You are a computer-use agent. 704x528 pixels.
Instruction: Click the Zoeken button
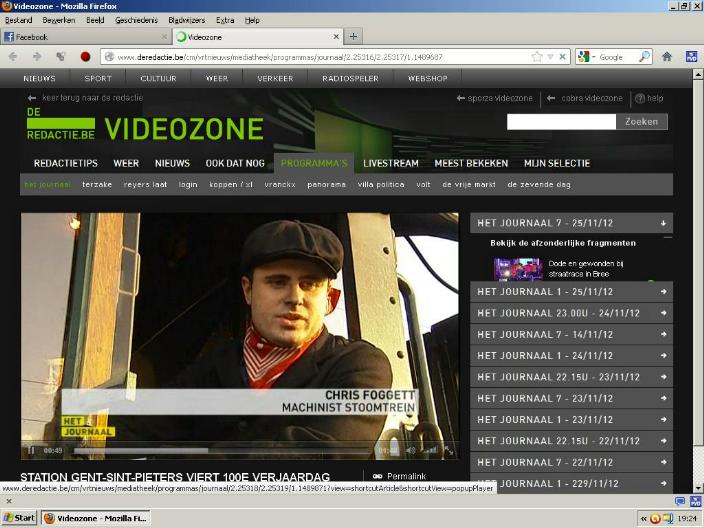tap(642, 122)
